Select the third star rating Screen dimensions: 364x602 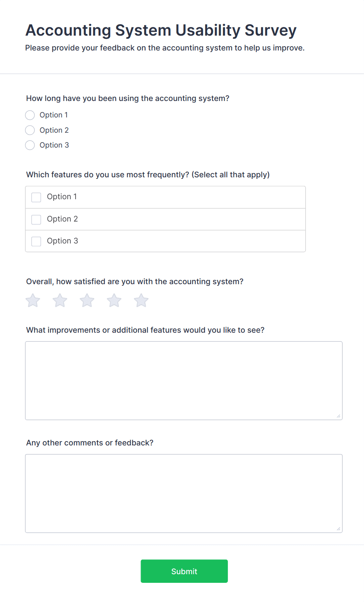click(x=86, y=300)
